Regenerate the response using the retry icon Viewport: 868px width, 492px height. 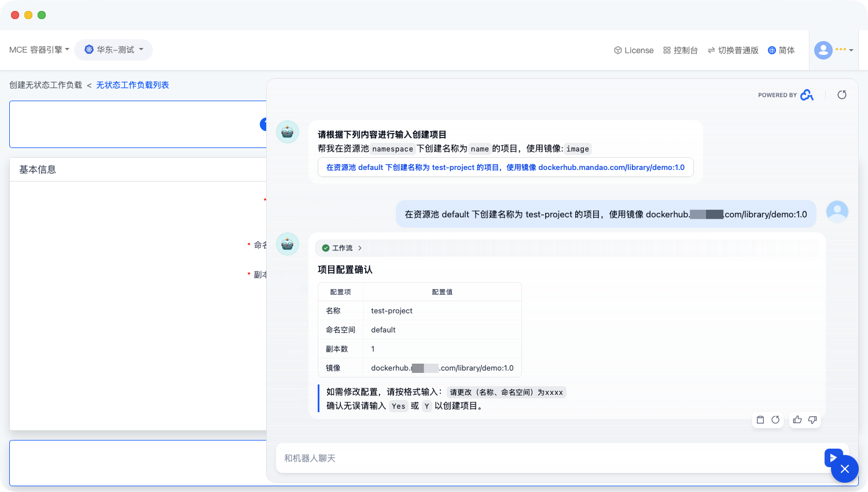tap(775, 420)
